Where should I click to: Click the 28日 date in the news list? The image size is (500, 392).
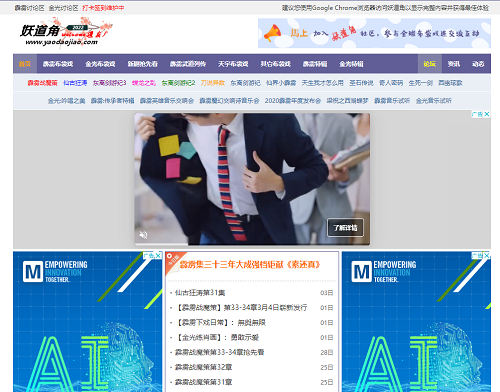point(327,352)
